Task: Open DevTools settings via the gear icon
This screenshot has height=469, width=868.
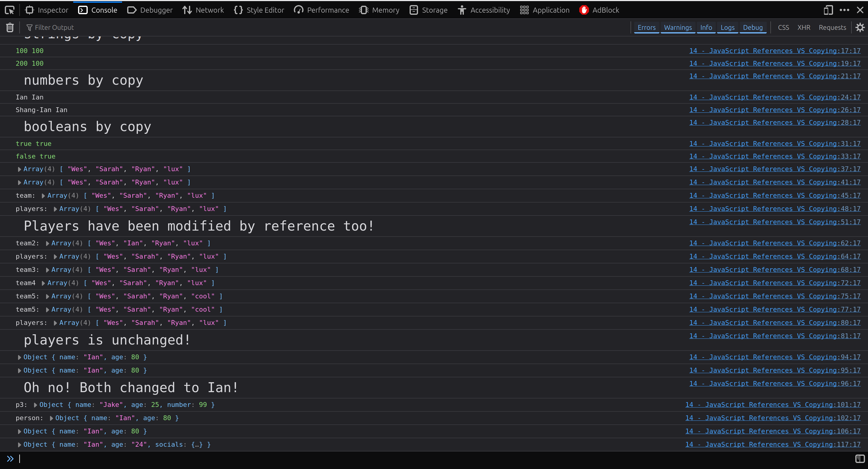Action: [860, 27]
